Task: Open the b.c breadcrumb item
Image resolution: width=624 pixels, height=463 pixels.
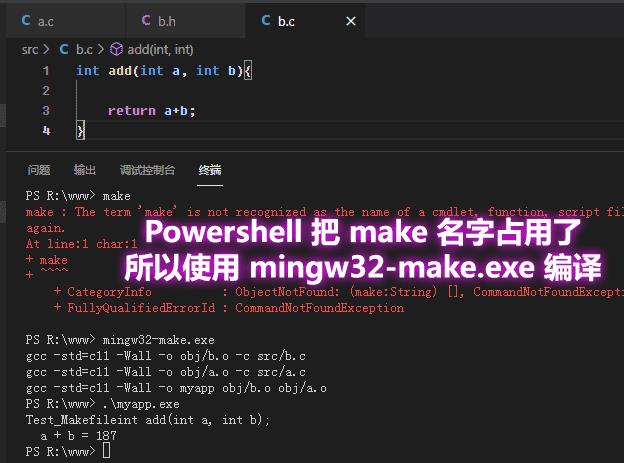Action: (x=84, y=50)
